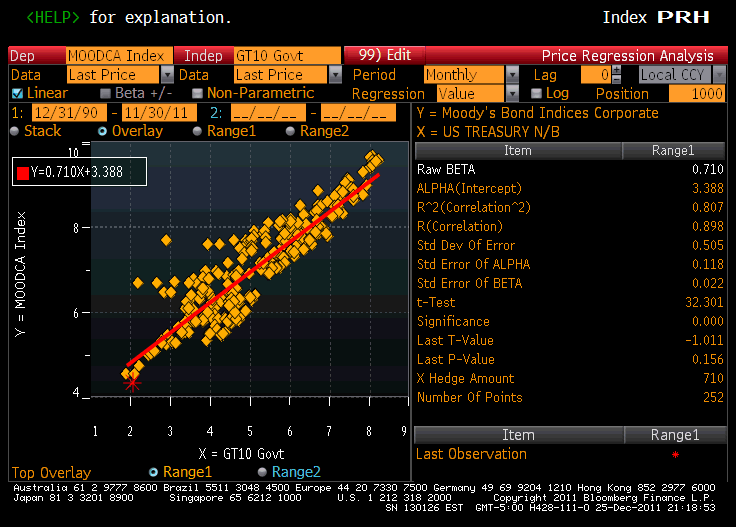Viewport: 736px width, 527px height.
Task: Select Top Overlay Range1 radio button
Action: 153,472
